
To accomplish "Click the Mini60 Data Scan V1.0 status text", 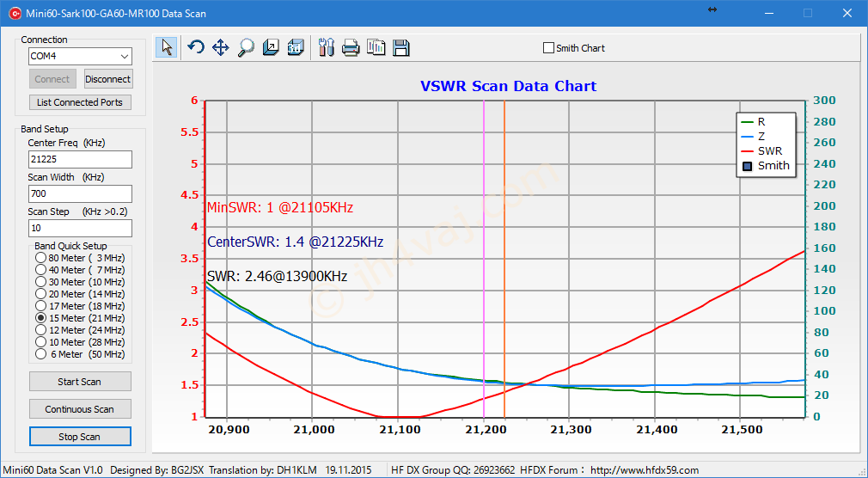I will 52,470.
